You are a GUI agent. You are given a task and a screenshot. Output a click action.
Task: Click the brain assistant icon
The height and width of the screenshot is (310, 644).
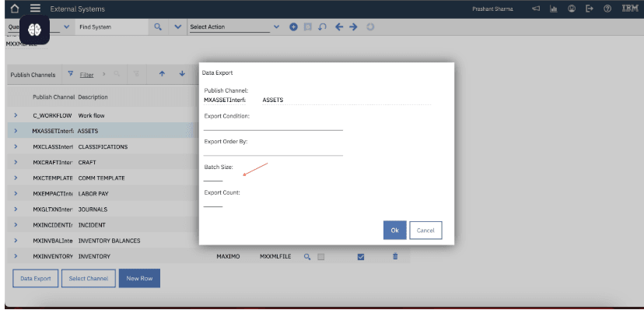[34, 30]
